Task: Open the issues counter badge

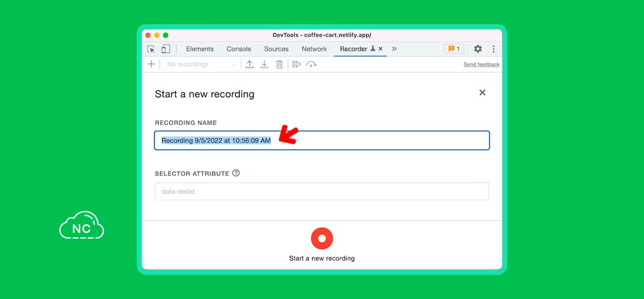Action: (x=454, y=49)
